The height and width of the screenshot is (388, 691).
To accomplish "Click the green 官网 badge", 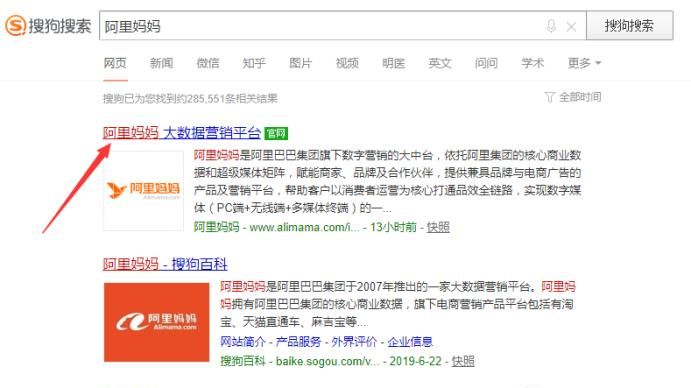I will click(x=276, y=133).
